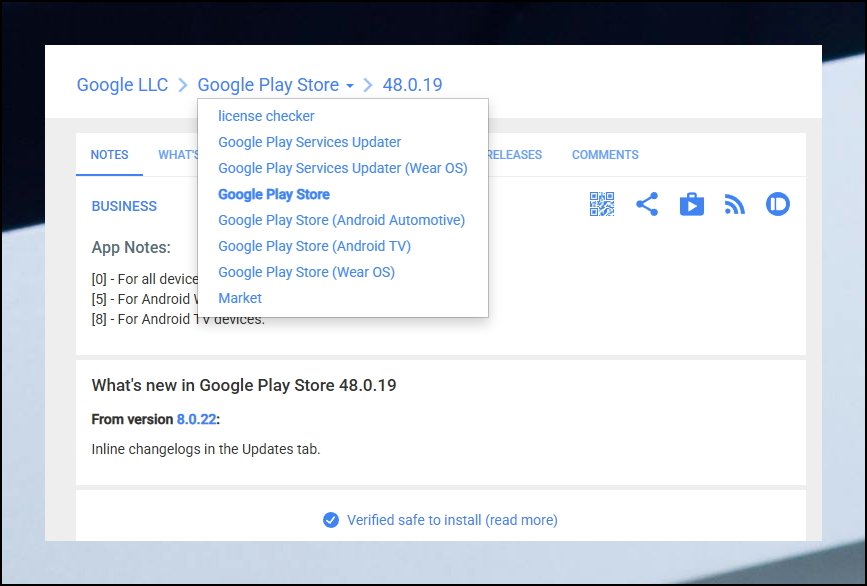Collapse the Google Play Store breadcrumb dropdown arrow
This screenshot has height=586, width=867.
tap(349, 86)
